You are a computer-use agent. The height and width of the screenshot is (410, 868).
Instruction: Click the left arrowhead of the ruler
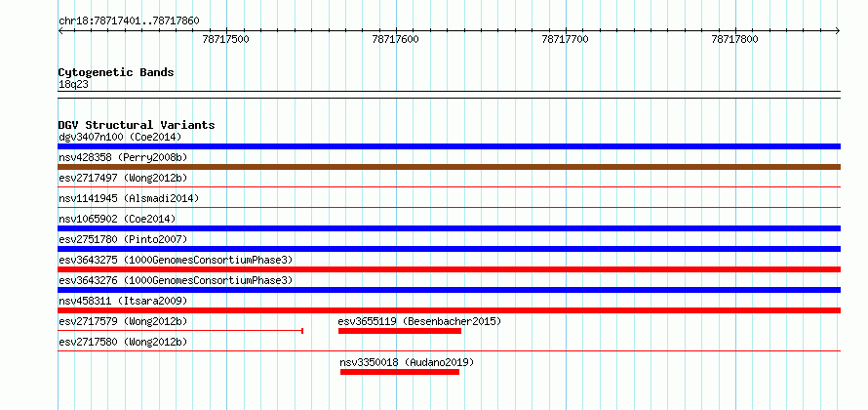coord(60,31)
